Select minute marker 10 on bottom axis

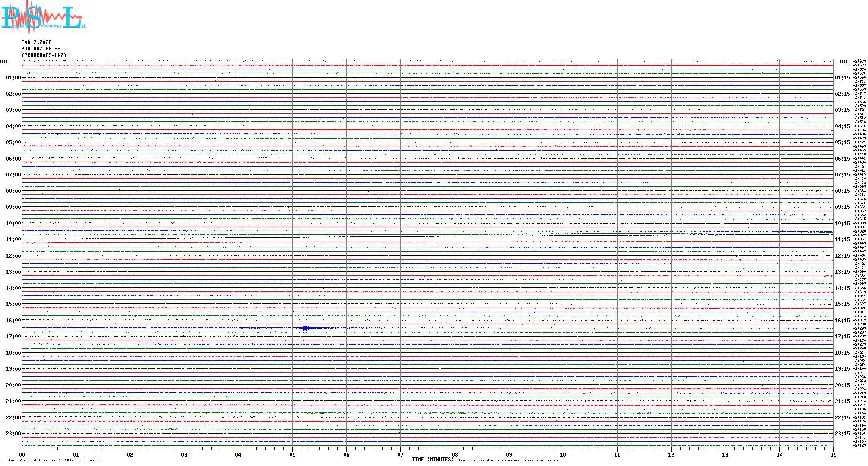[563, 454]
